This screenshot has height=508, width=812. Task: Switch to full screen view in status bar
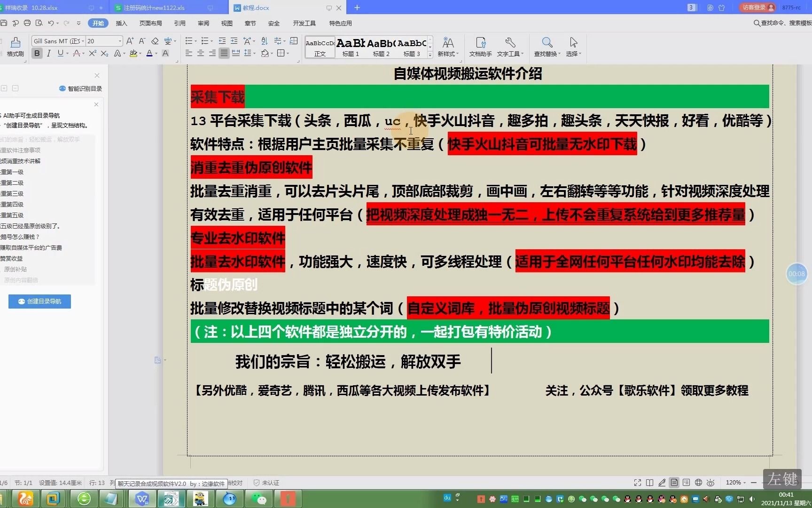coord(638,483)
